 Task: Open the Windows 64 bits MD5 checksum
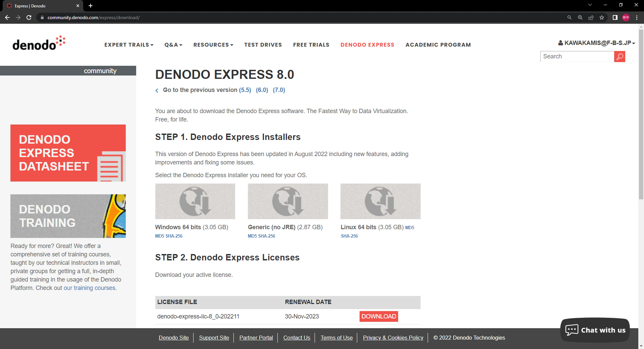(x=160, y=236)
